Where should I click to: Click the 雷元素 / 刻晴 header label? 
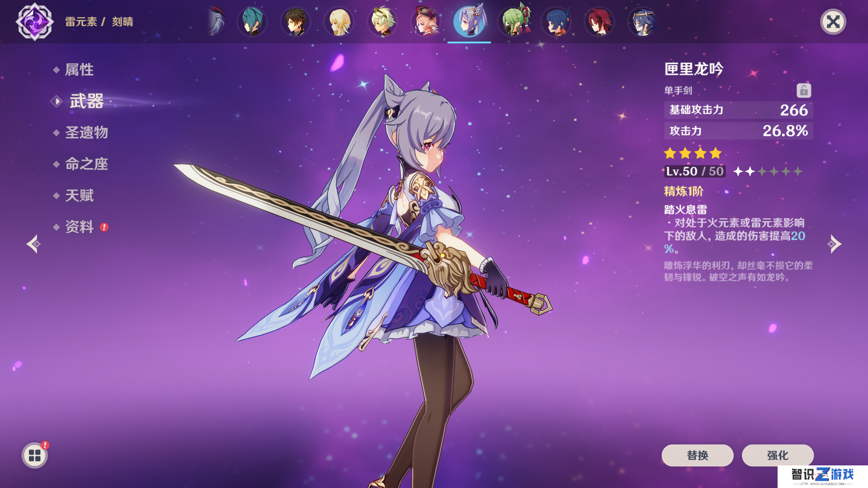[x=99, y=22]
